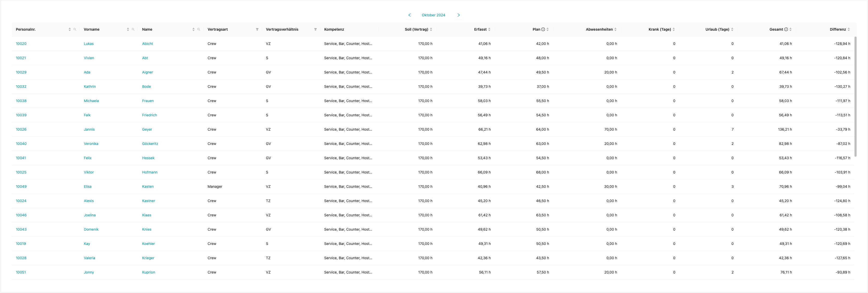
Task: Open search icon in Personalnr. column
Action: click(75, 30)
